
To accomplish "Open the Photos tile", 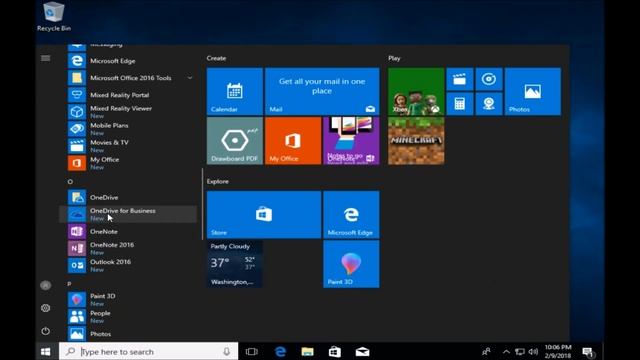I will click(x=533, y=91).
